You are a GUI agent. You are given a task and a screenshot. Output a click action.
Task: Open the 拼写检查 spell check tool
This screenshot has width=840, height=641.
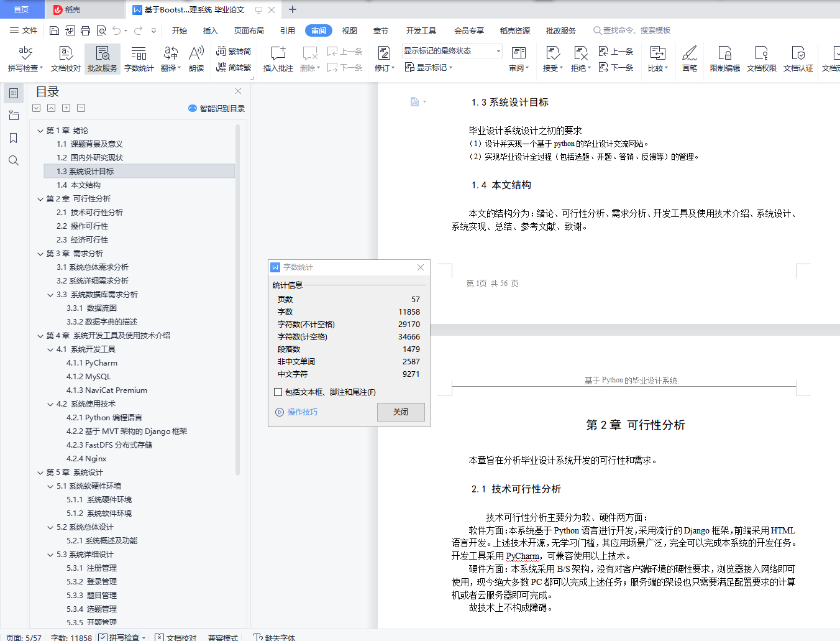25,60
